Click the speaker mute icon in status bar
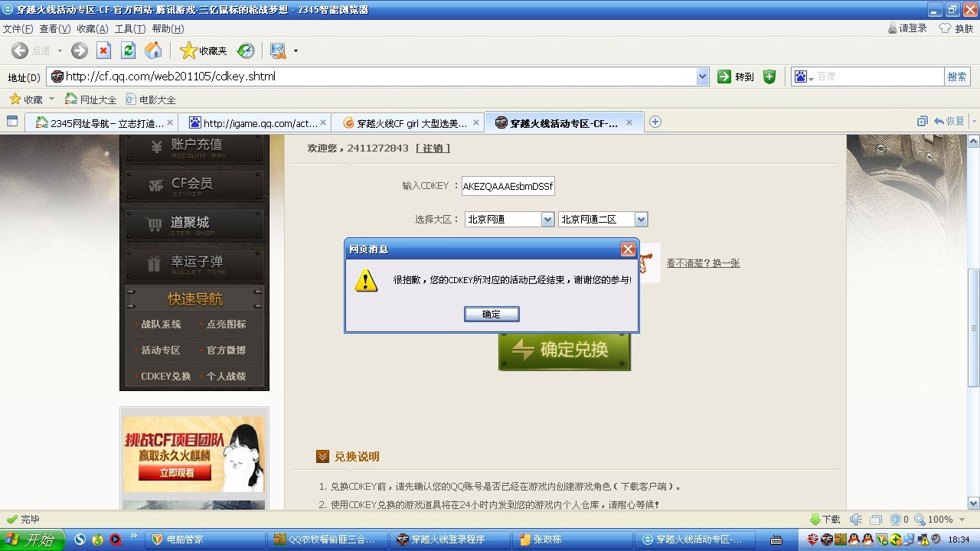This screenshot has width=980, height=551. pos(856,519)
